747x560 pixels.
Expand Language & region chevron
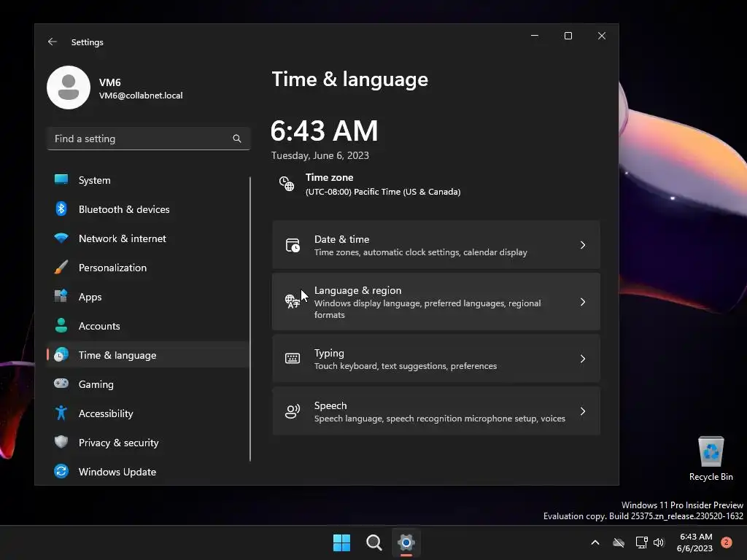pos(583,302)
